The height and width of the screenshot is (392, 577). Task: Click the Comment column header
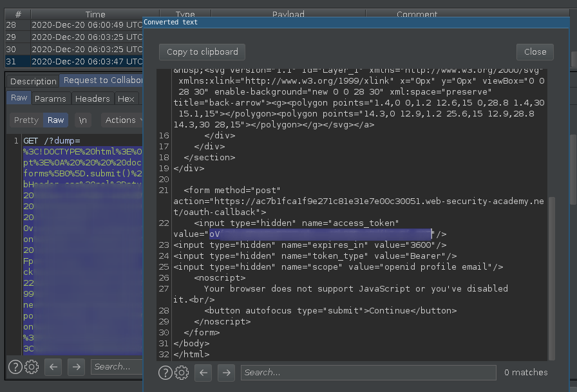pos(417,14)
